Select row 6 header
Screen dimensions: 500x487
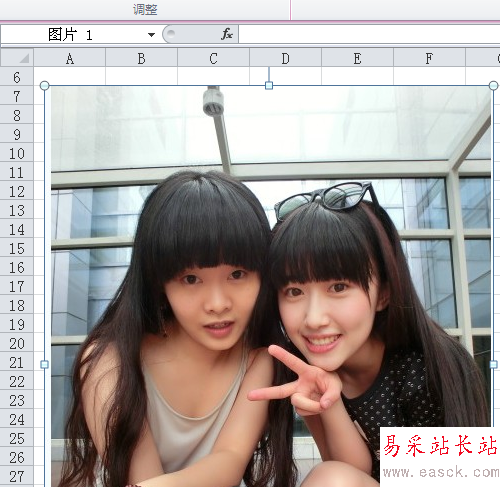click(17, 77)
